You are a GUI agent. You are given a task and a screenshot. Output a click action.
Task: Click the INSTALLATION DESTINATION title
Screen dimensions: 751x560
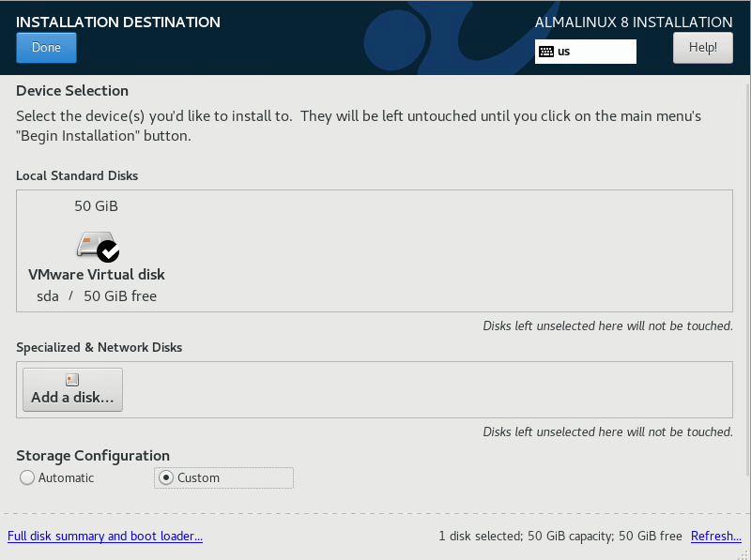coord(118,22)
